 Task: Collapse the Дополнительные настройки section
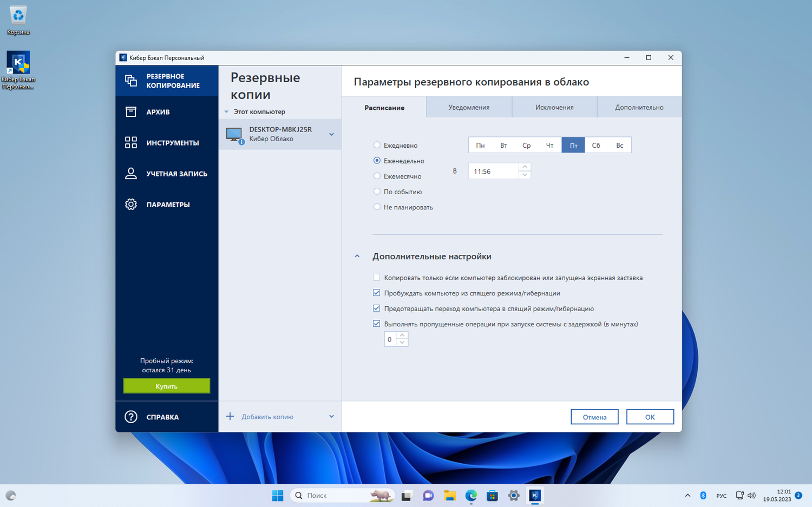[x=357, y=256]
